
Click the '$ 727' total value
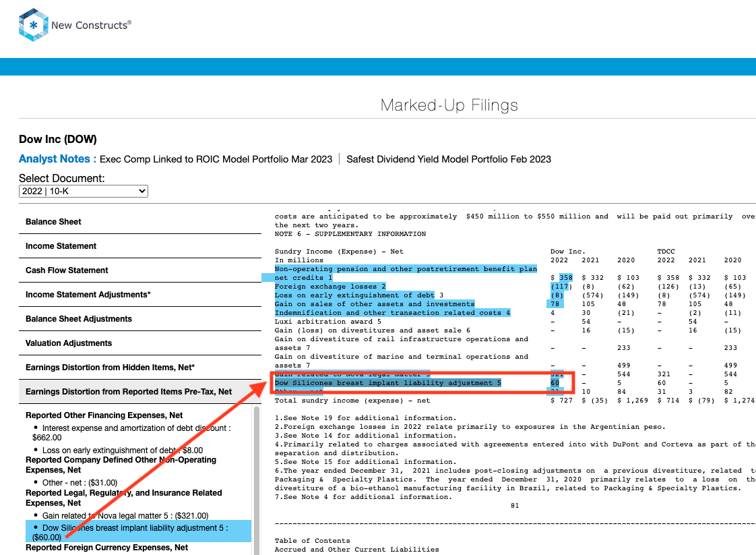562,401
